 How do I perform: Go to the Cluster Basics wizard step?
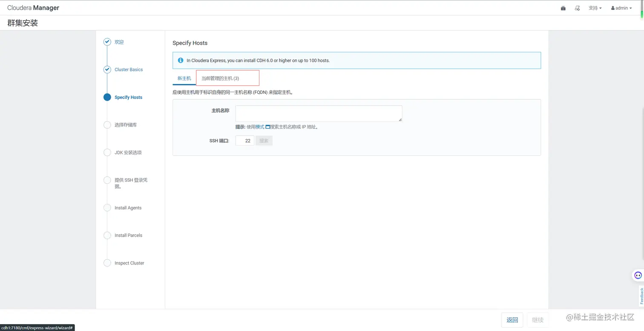coord(129,70)
